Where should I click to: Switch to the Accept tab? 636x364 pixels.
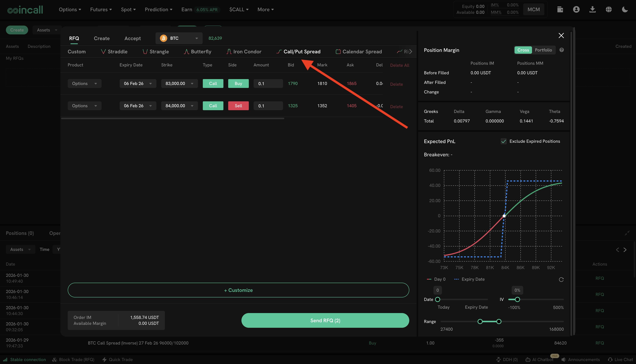pyautogui.click(x=132, y=38)
